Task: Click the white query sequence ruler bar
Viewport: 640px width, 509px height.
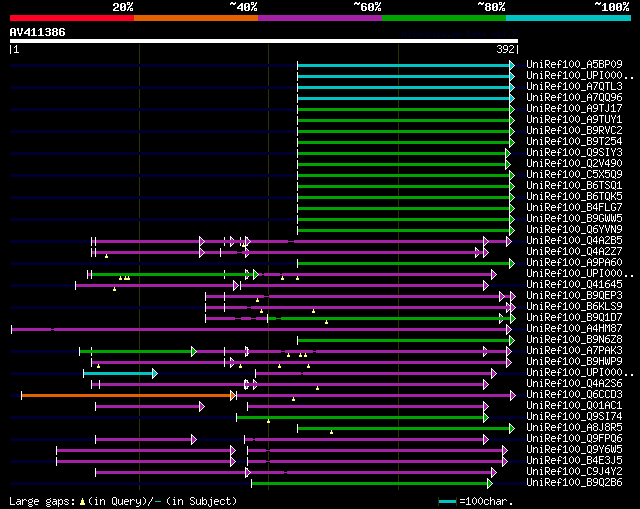Action: click(263, 41)
